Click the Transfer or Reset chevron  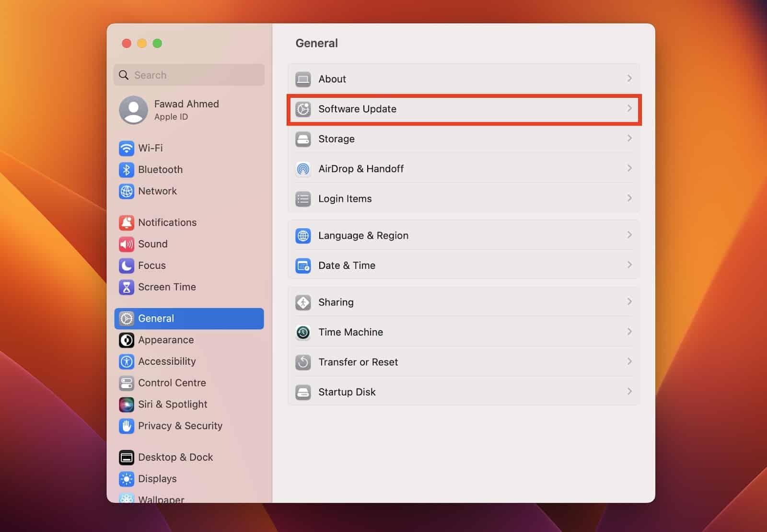[x=629, y=361]
